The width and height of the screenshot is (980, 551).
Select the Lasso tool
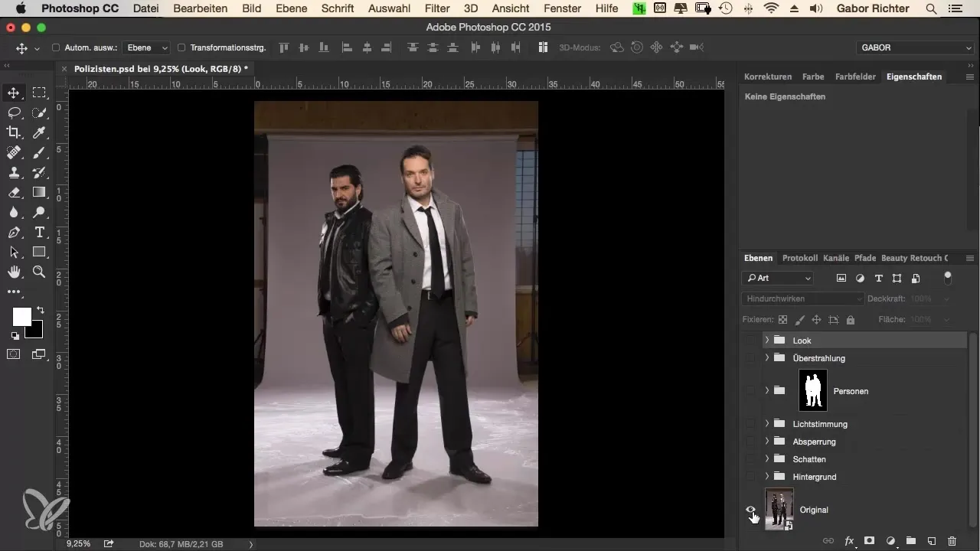point(14,113)
